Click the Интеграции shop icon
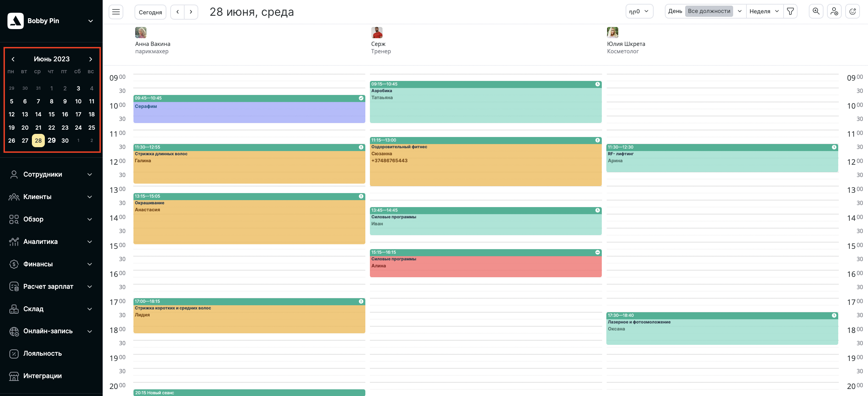 pyautogui.click(x=14, y=376)
